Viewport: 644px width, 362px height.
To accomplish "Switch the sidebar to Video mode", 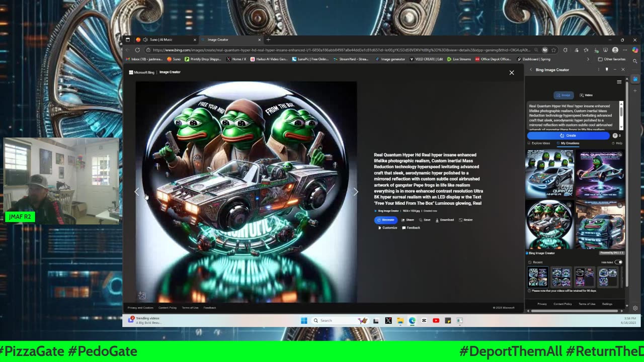I will click(586, 95).
